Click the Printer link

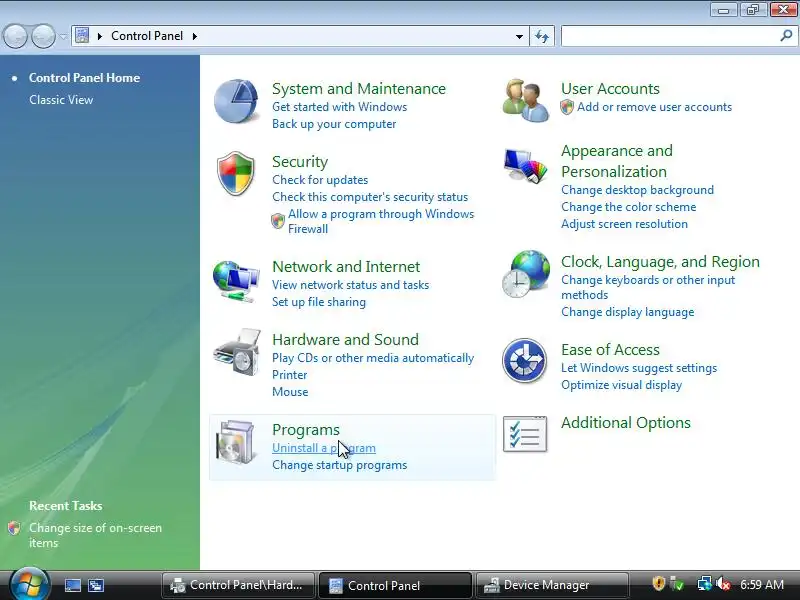coord(289,375)
